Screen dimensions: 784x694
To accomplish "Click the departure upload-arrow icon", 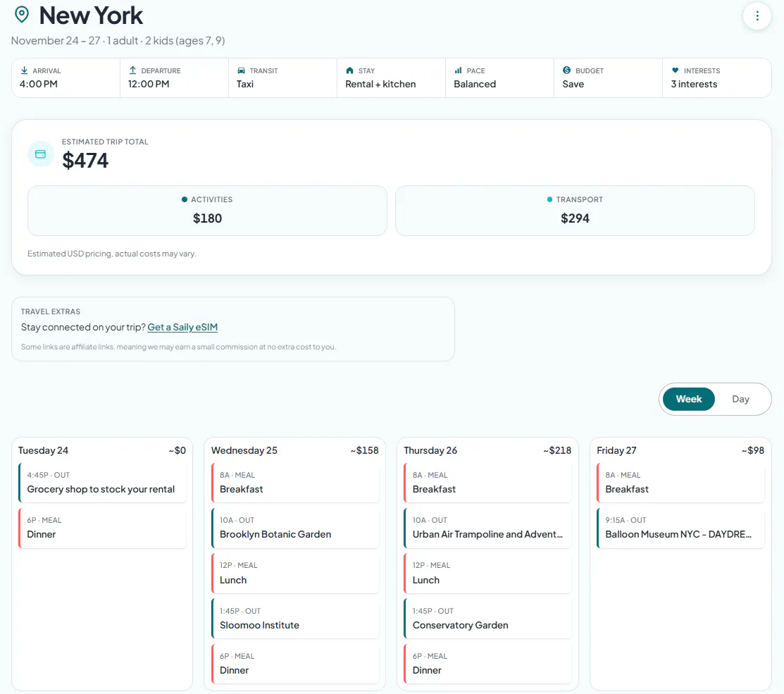I will pyautogui.click(x=132, y=70).
